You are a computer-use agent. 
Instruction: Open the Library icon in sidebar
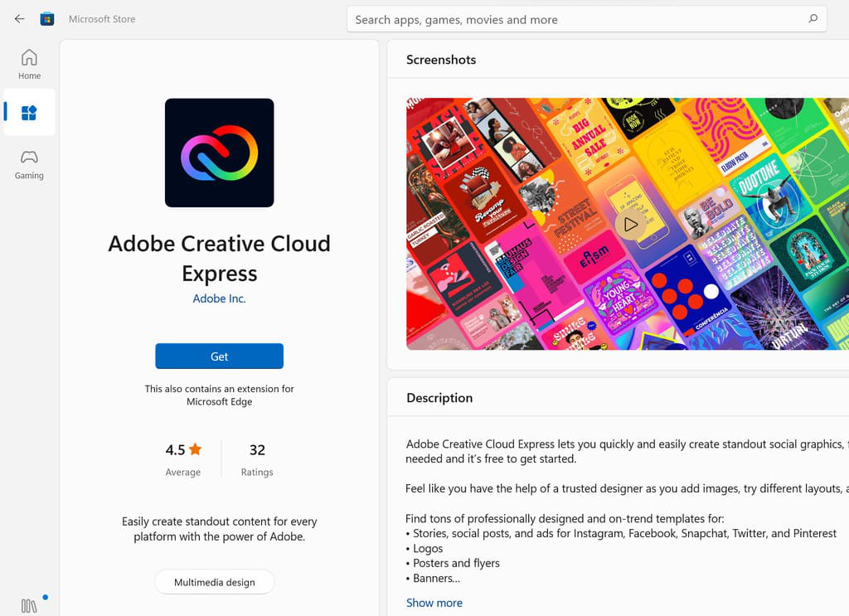point(29,605)
